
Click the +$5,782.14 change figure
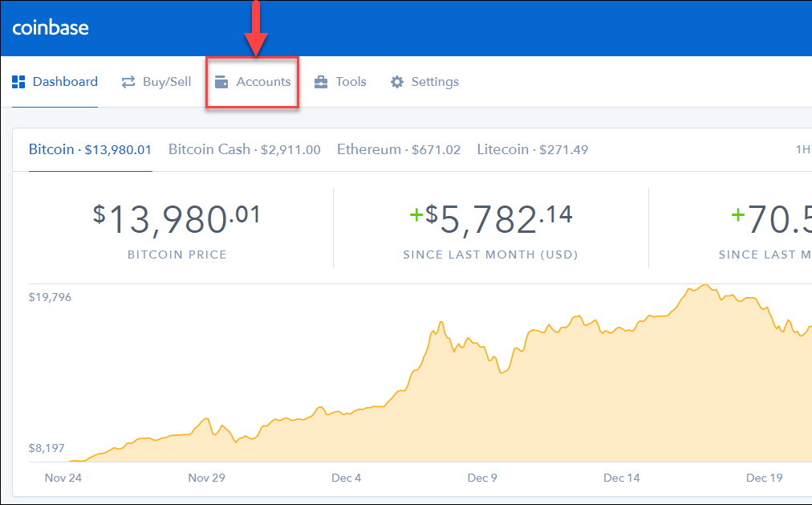491,220
